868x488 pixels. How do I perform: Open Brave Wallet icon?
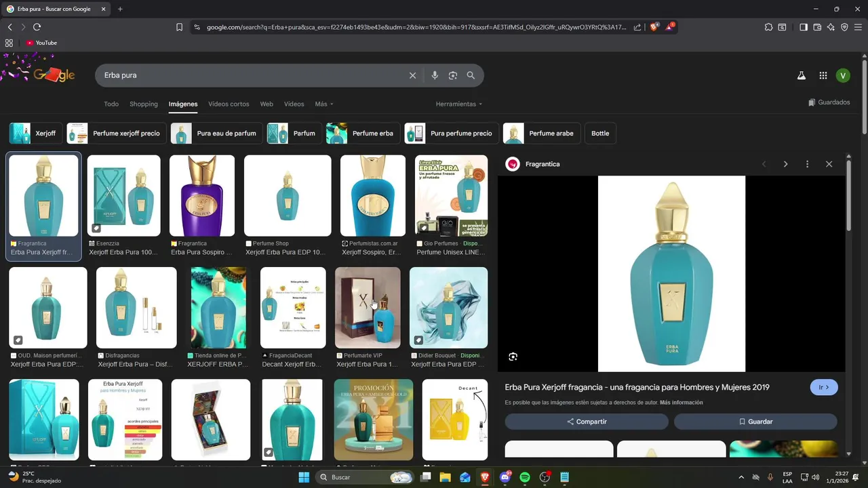click(x=817, y=27)
